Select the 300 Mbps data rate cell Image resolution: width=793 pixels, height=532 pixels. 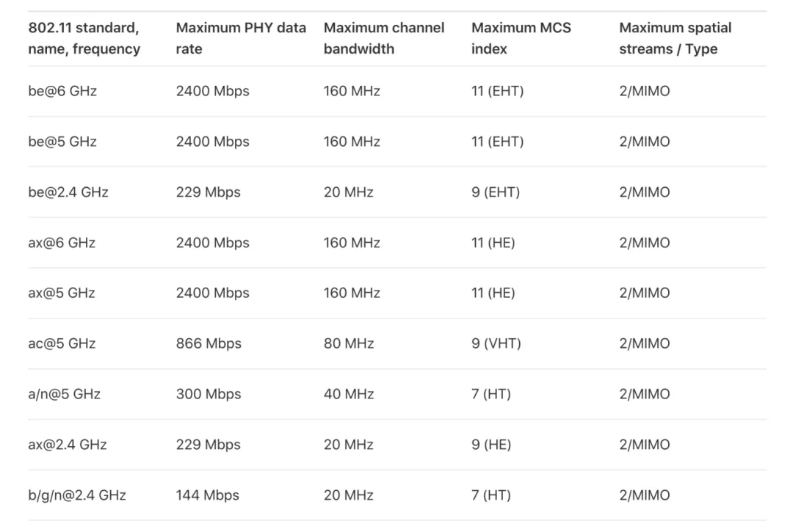[x=209, y=394]
